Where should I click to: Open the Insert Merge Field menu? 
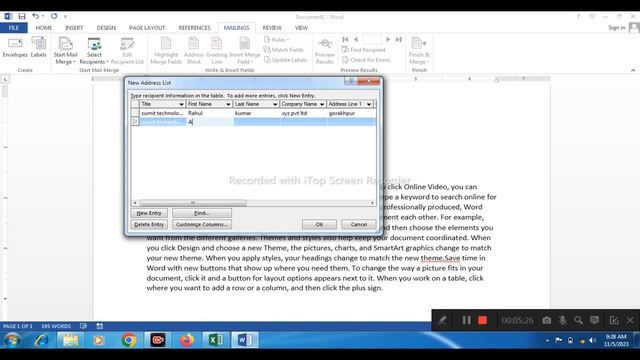point(245,51)
